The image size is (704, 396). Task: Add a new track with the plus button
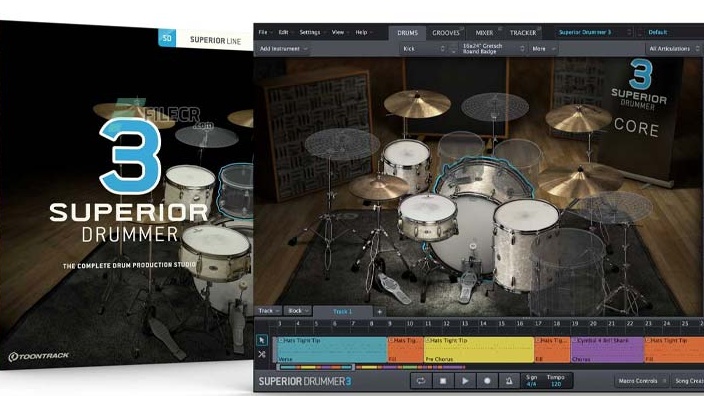(379, 311)
